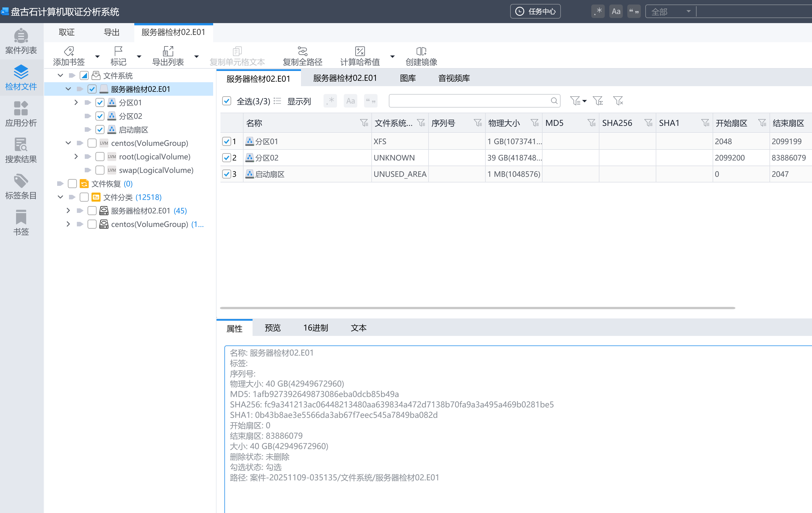Check the centos(VolumeGroup) tree checkbox

92,143
